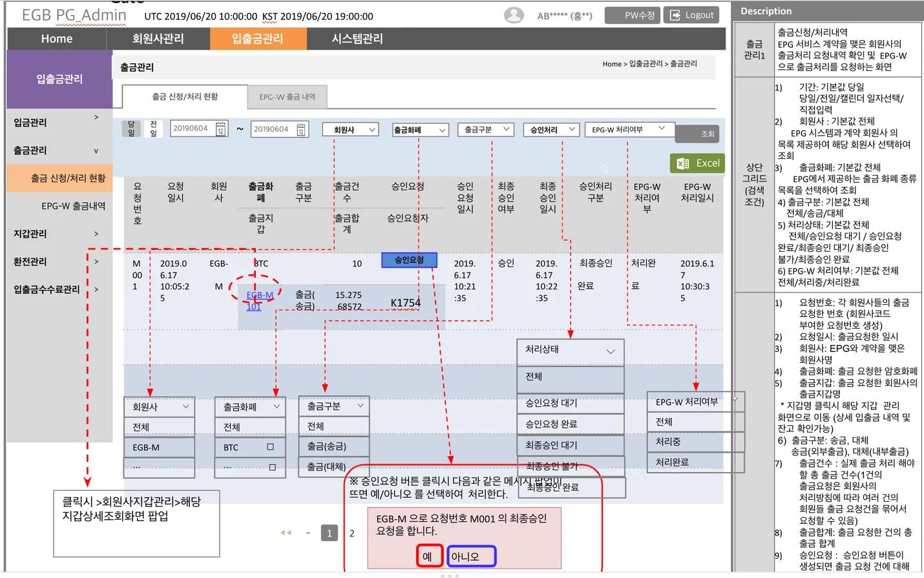
Task: Open 출금구분 dropdown in lower option list
Action: coord(334,406)
